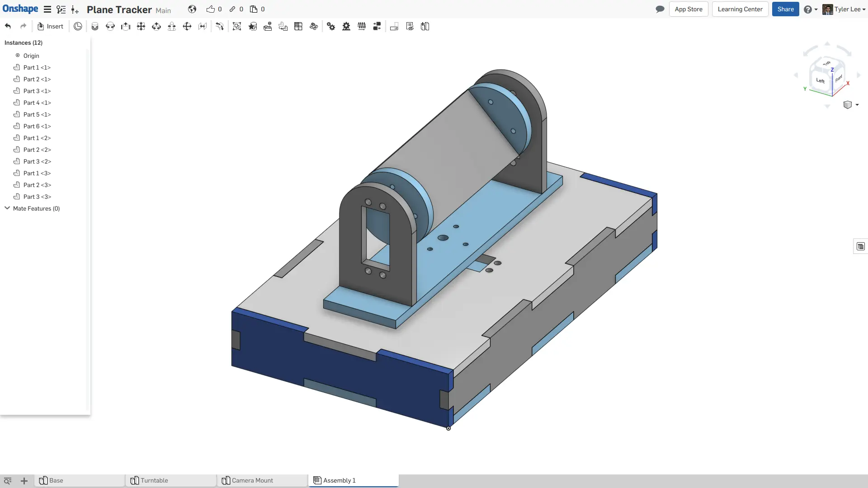Open the comments panel icon
The height and width of the screenshot is (488, 868).
660,9
